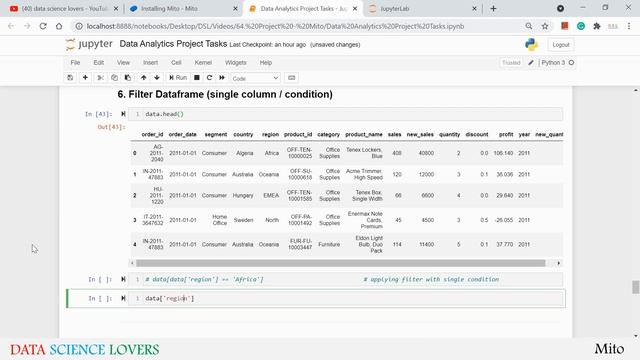Click the scroll right arrow of output table
This screenshot has width=640, height=360.
[559, 263]
